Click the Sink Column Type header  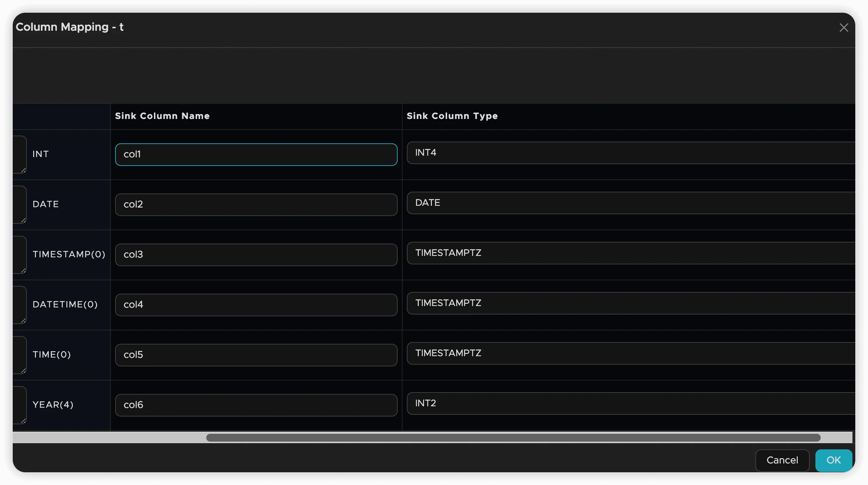pos(452,116)
